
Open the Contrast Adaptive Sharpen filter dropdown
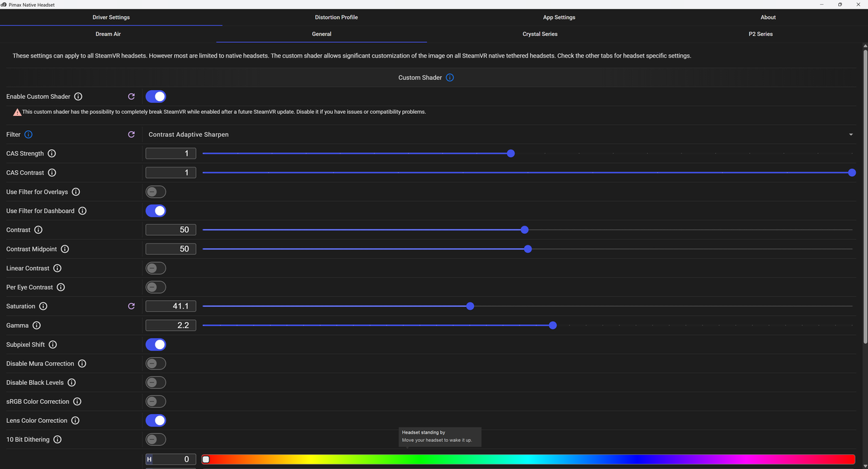[501, 135]
